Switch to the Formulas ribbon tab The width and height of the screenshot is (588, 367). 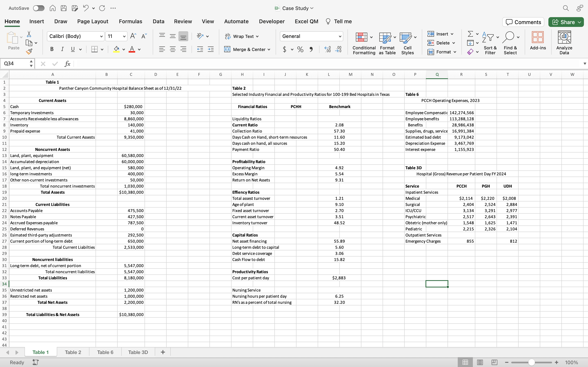pyautogui.click(x=130, y=21)
